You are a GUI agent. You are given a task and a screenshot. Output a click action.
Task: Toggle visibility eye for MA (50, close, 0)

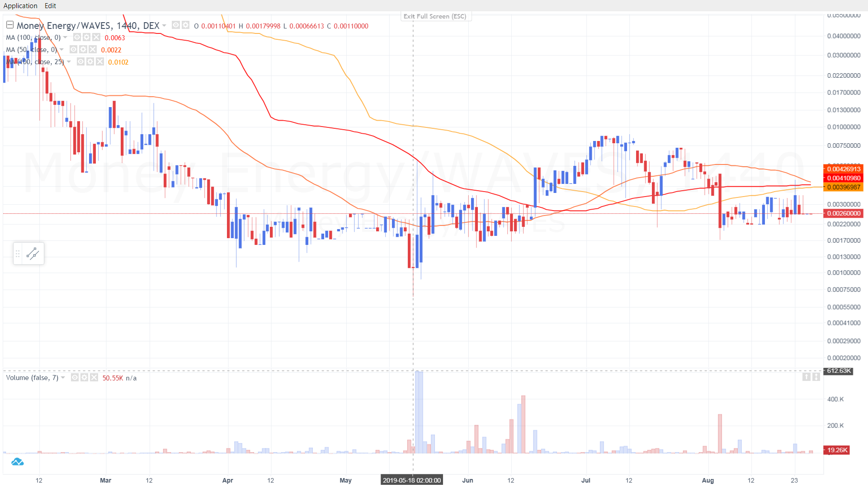73,49
